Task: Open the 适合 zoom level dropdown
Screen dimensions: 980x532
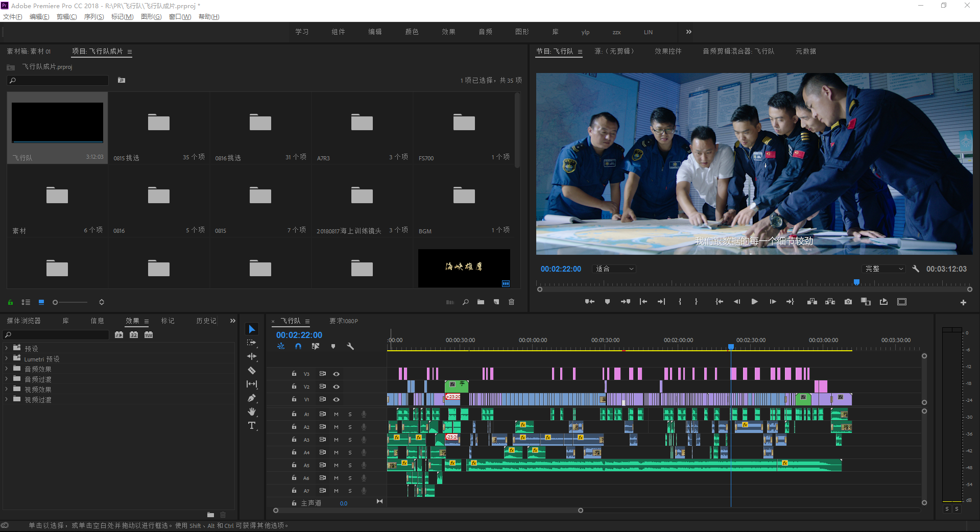Action: coord(614,269)
